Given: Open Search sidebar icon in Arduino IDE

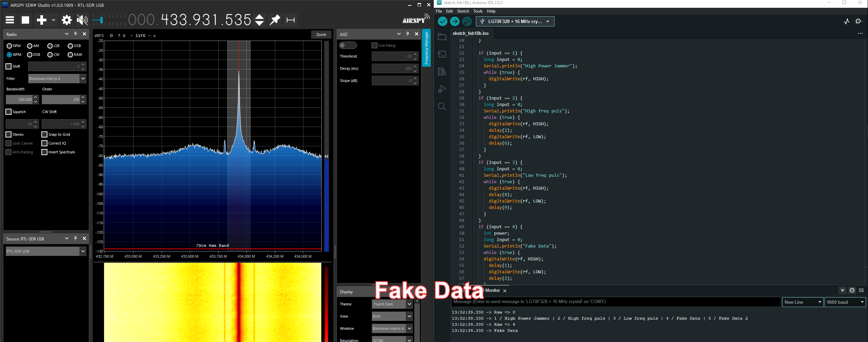Looking at the screenshot, I should 442,107.
